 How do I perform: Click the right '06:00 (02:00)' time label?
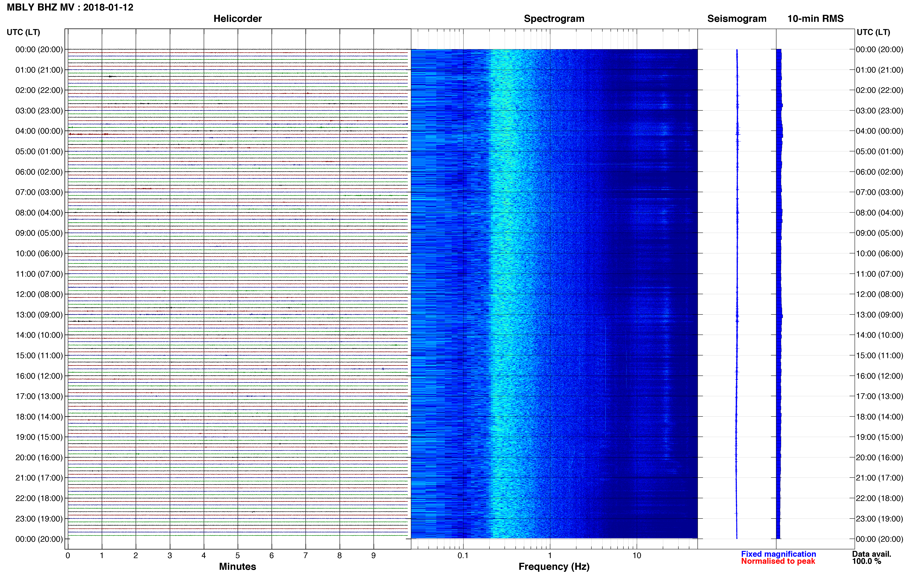click(879, 172)
